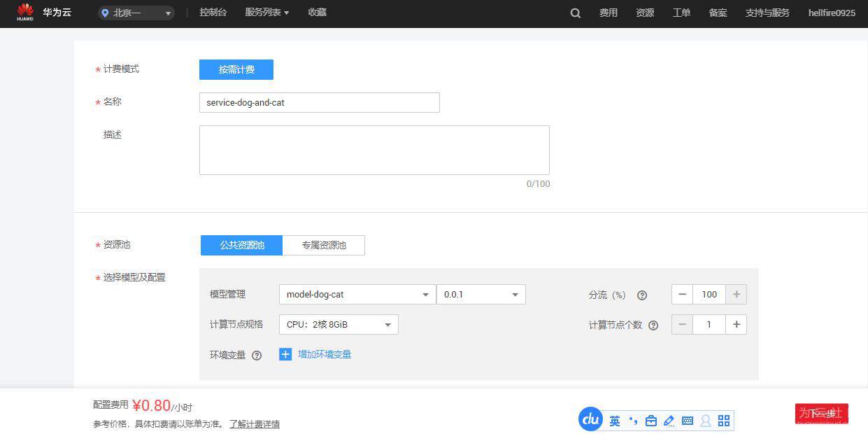Decrease 分流 percentage with minus button
Screen dimensions: 868x434
[683, 295]
